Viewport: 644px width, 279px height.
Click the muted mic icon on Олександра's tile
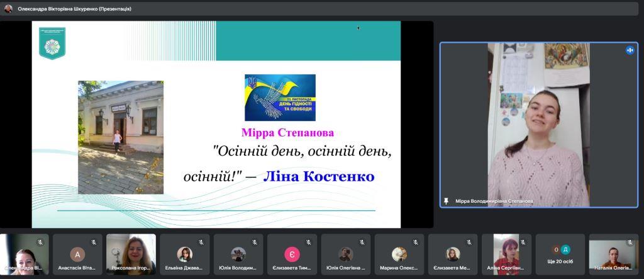tap(40, 242)
